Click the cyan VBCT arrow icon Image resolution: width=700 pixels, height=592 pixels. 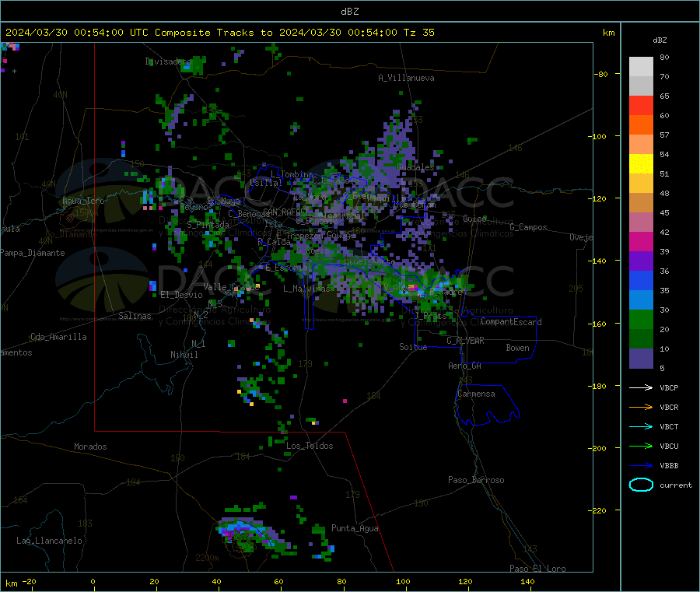click(x=641, y=427)
